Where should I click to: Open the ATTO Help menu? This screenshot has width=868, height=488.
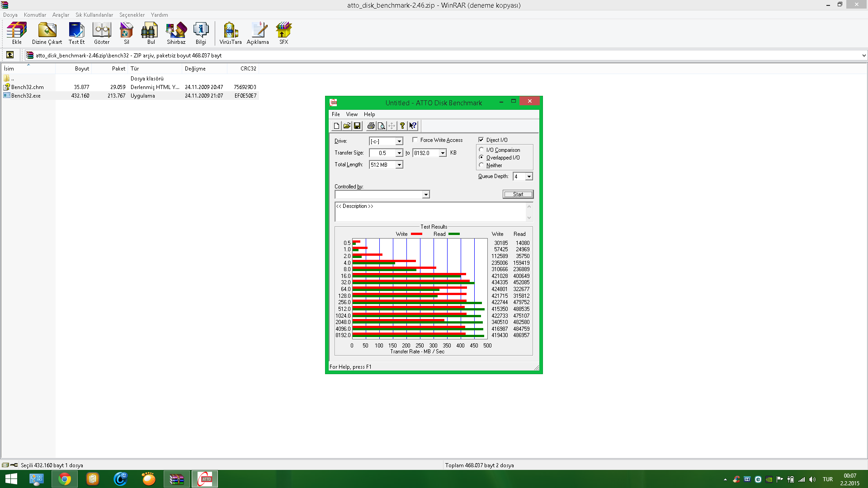tap(369, 114)
